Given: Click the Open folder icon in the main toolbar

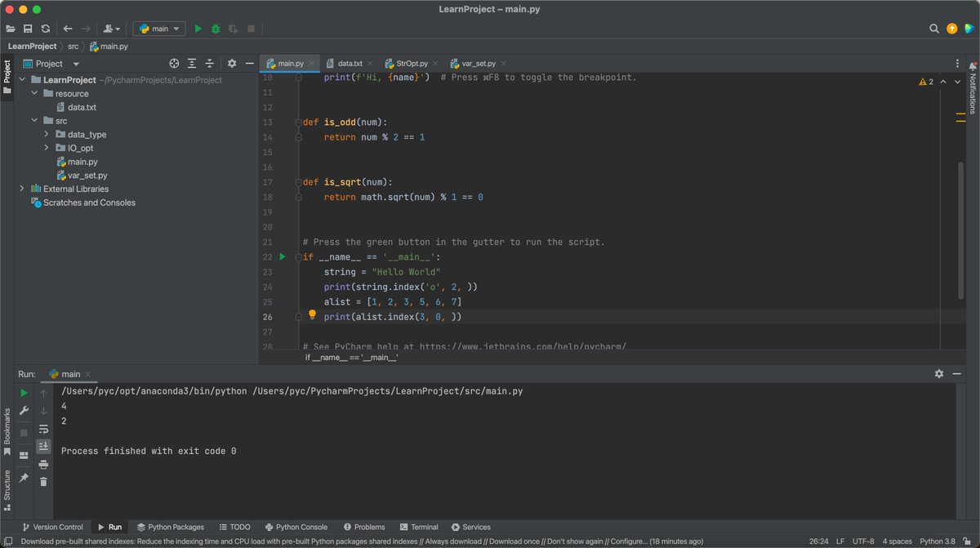Looking at the screenshot, I should 10,29.
